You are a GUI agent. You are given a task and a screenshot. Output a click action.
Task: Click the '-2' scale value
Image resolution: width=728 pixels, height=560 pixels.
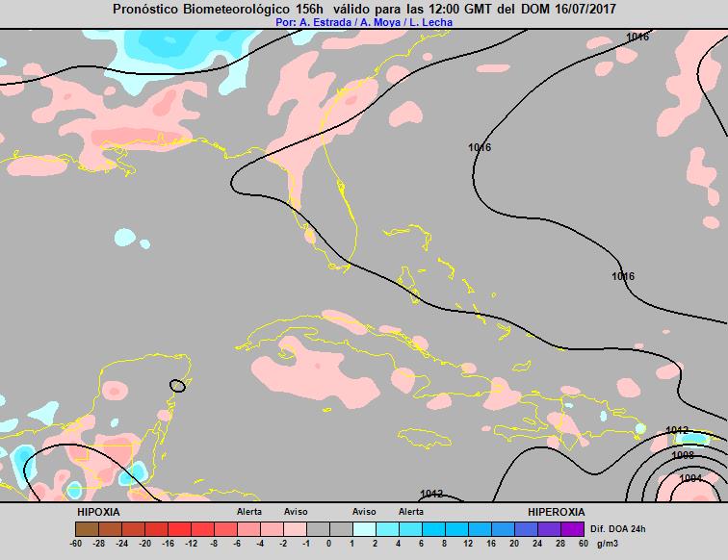pos(283,544)
